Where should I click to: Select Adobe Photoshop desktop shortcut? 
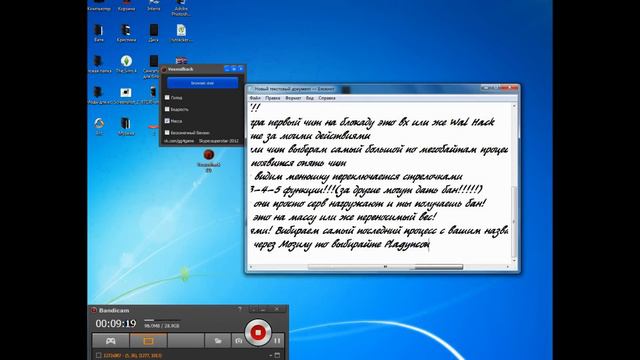[x=181, y=7]
